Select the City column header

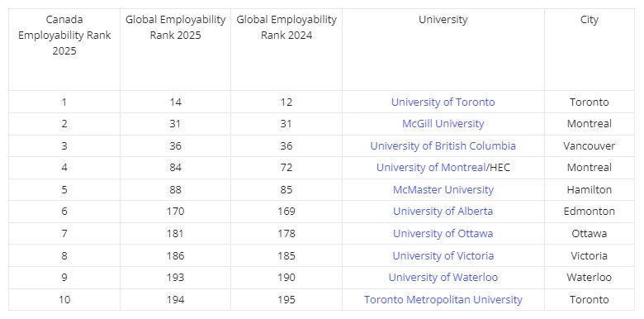pyautogui.click(x=589, y=20)
